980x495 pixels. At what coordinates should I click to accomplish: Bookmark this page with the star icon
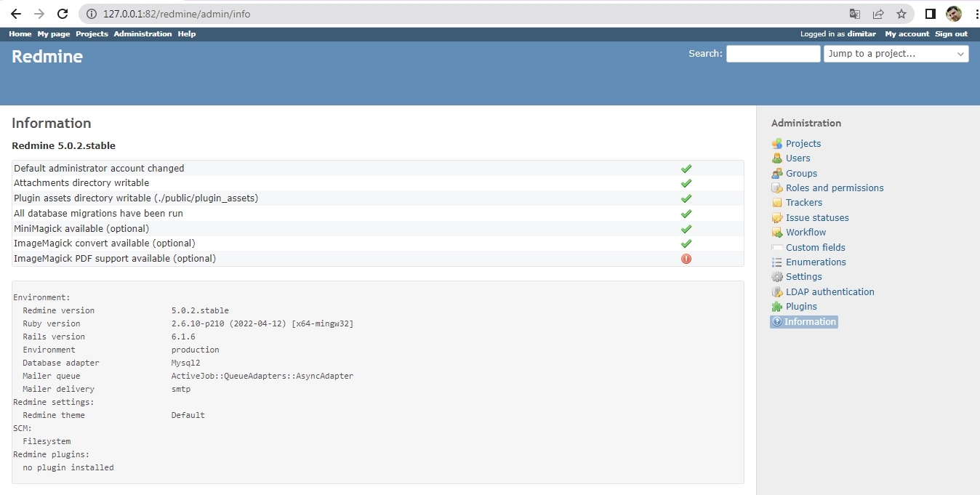tap(901, 14)
